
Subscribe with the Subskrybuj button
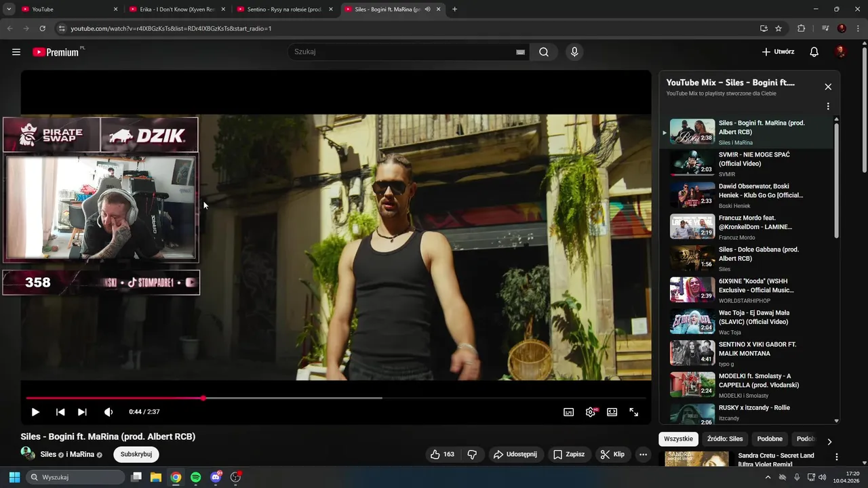coord(136,455)
